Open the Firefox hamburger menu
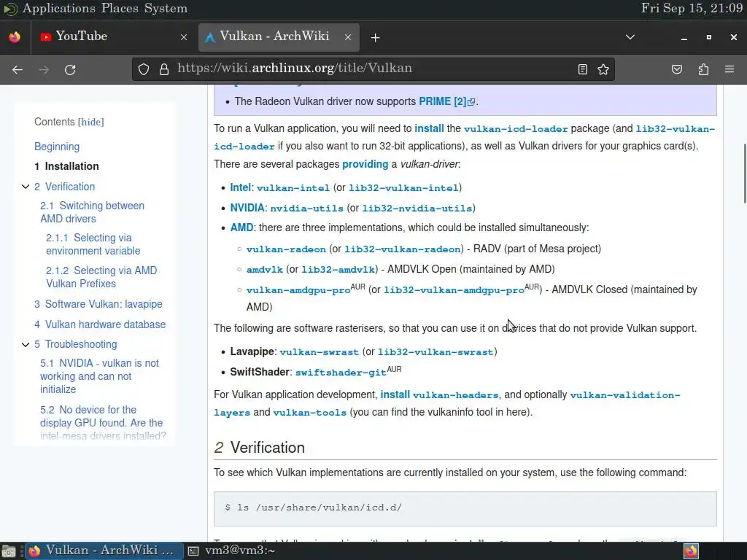 (729, 69)
